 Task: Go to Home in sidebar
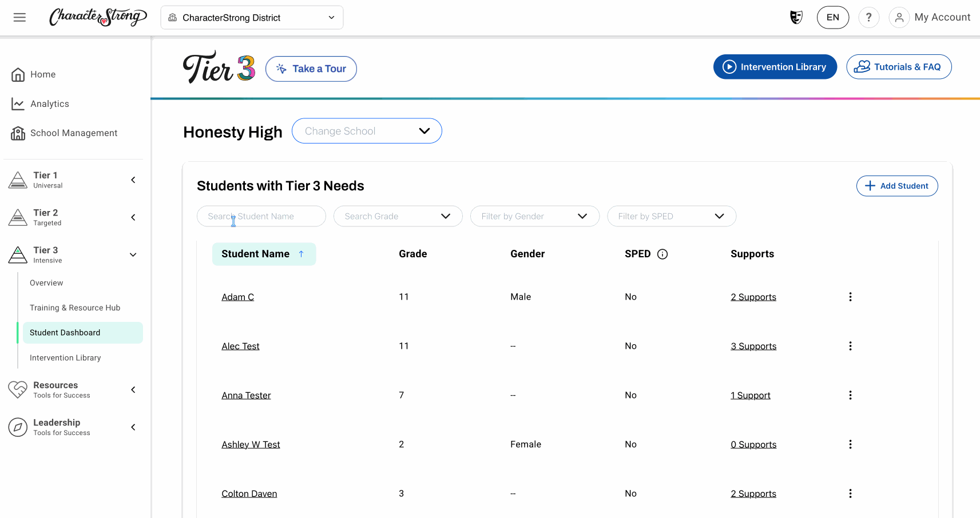pyautogui.click(x=43, y=74)
